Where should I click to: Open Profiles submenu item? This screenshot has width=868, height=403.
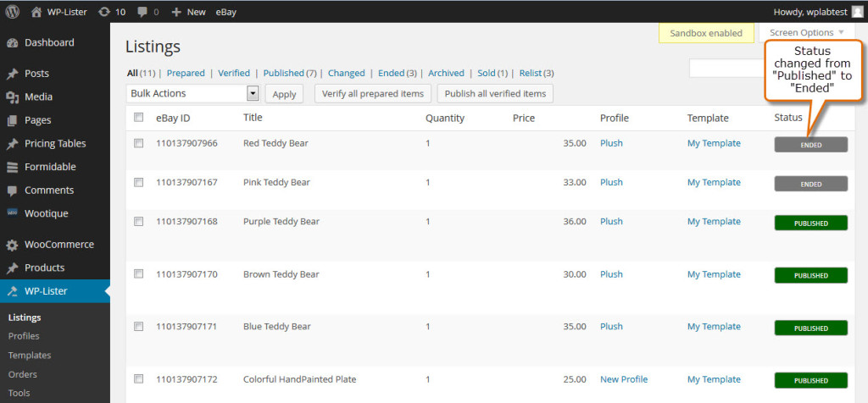[24, 336]
